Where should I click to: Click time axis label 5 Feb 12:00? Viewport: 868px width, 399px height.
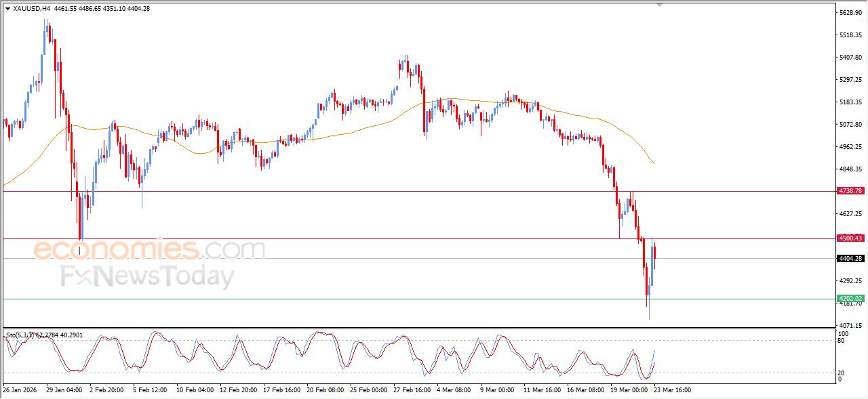[x=151, y=390]
